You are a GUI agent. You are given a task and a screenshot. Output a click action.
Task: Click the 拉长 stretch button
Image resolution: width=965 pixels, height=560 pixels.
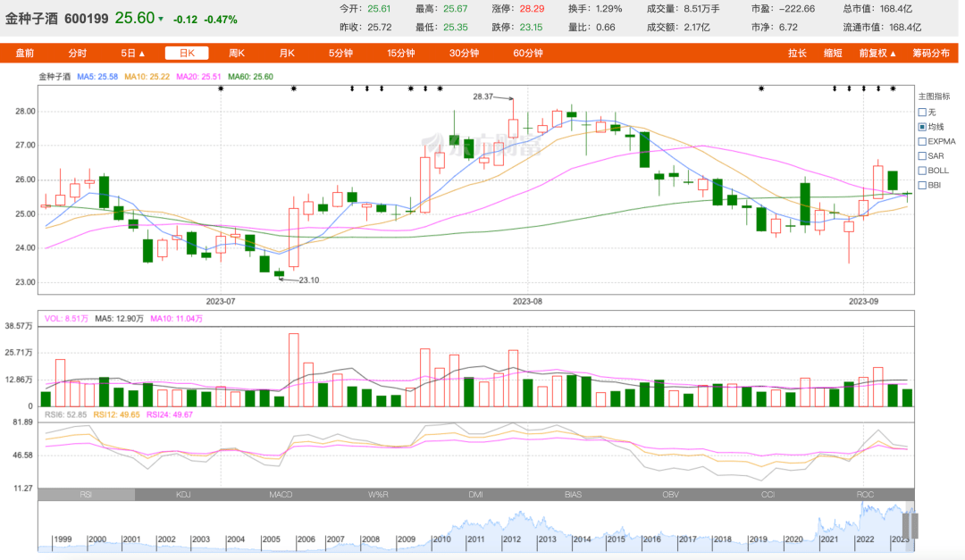click(x=797, y=53)
